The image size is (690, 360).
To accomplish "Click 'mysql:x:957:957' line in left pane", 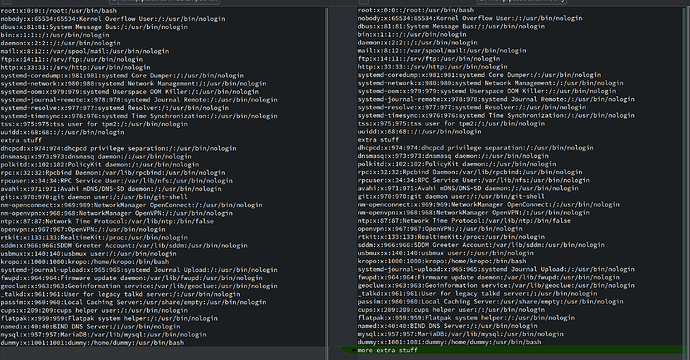I will tap(103, 335).
